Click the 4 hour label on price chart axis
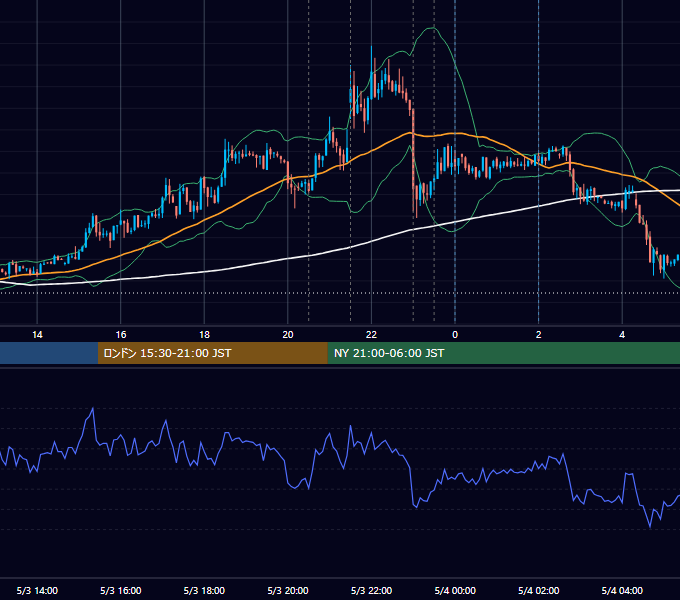Viewport: 680px width, 600px height. click(622, 335)
